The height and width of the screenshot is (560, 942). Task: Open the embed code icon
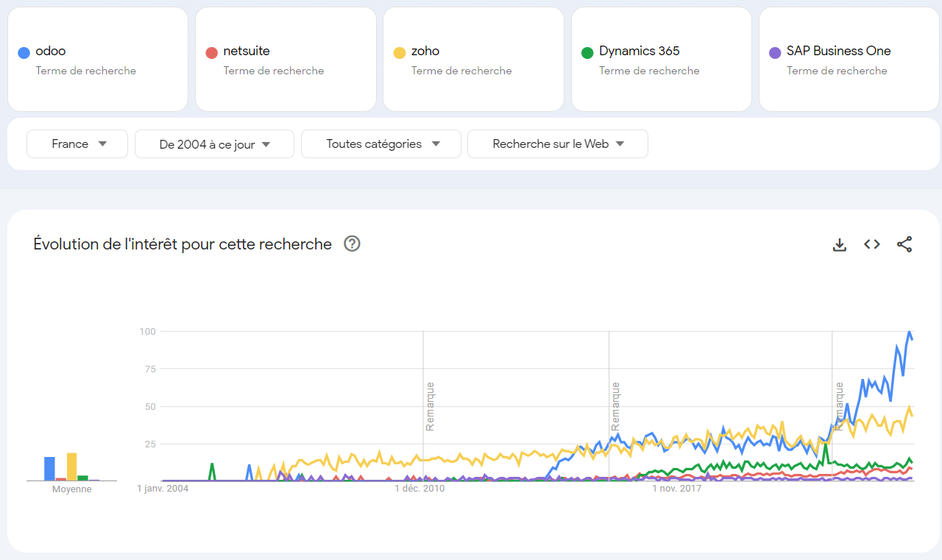click(872, 244)
